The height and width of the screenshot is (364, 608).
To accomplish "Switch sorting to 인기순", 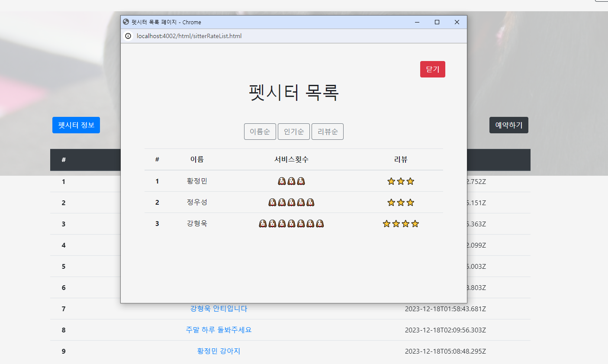I will (293, 132).
